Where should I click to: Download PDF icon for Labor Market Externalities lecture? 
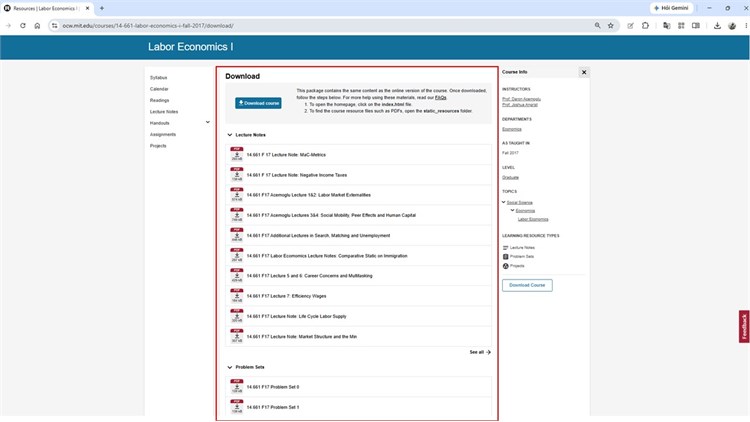point(237,194)
